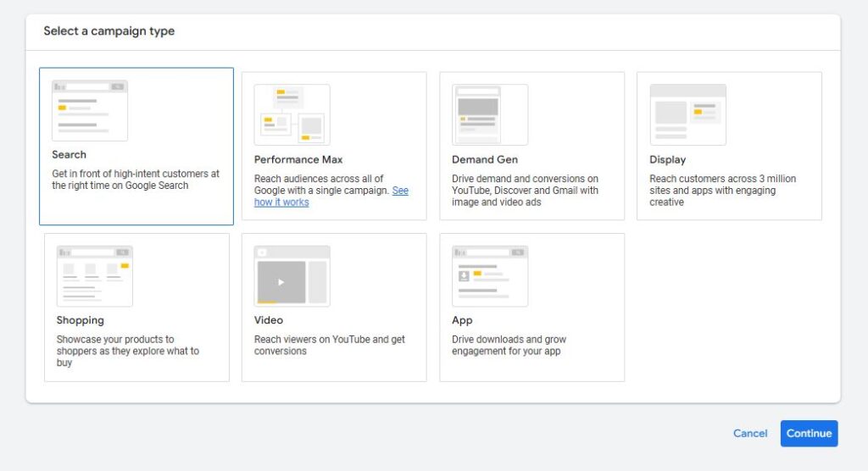The width and height of the screenshot is (868, 471).
Task: Click the Demand Gen illustration icon
Action: [x=489, y=114]
